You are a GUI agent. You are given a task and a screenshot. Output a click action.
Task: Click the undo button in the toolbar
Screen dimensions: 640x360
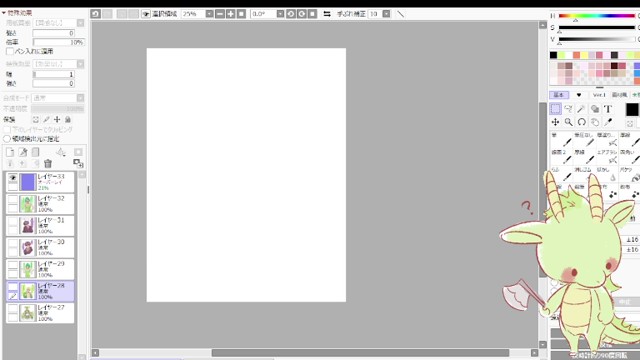coord(96,14)
